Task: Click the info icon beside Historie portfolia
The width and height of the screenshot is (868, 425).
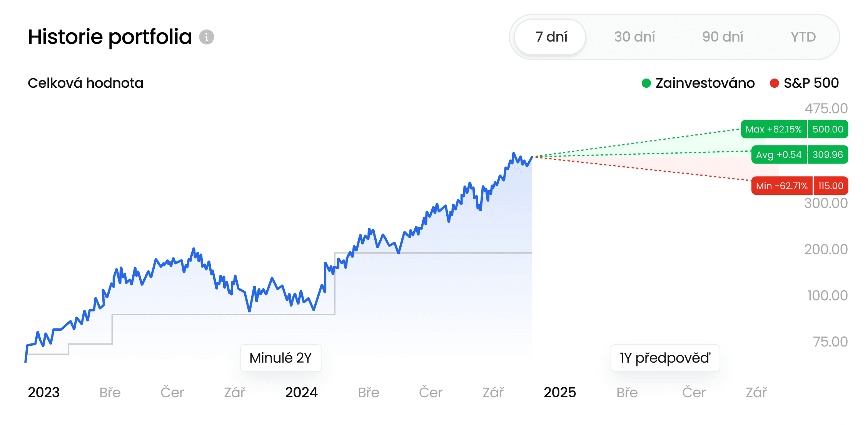Action: click(207, 37)
